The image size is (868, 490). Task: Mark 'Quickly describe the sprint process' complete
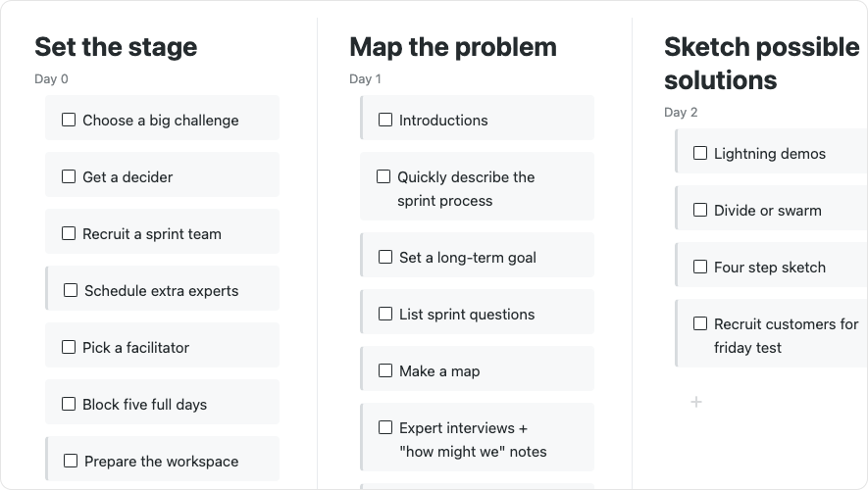pos(383,176)
